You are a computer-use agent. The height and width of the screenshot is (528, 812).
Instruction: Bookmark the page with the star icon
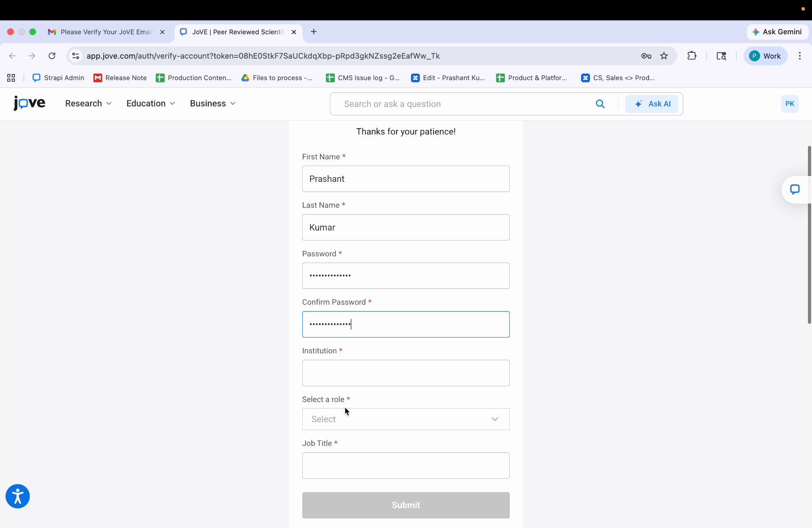coord(664,56)
